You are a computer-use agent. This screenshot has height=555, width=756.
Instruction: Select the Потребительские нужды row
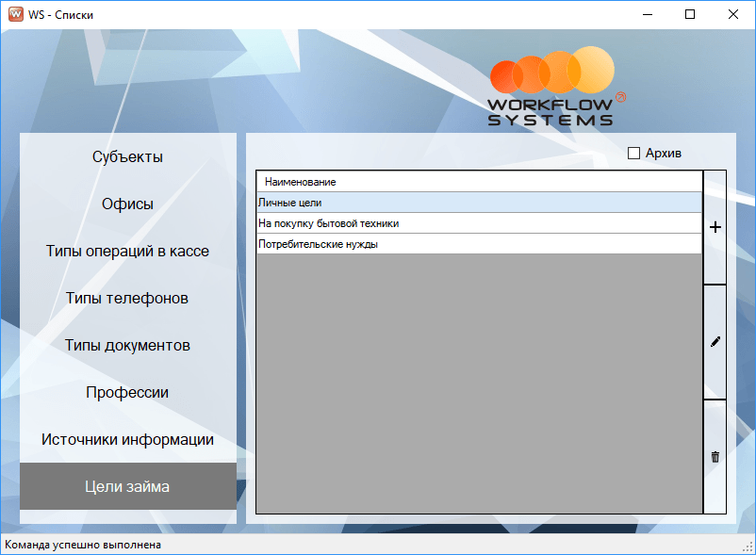(479, 244)
